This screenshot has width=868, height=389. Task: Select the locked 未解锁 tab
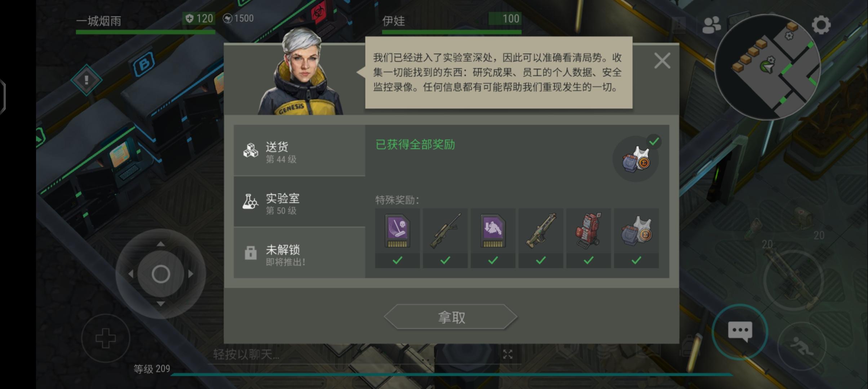[300, 253]
